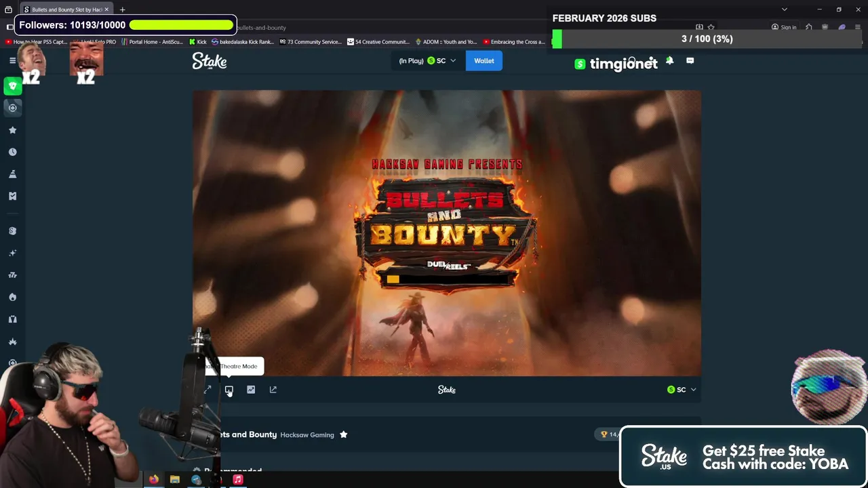Open Favourites star in the left sidebar
Viewport: 868px width, 488px height.
click(x=12, y=130)
